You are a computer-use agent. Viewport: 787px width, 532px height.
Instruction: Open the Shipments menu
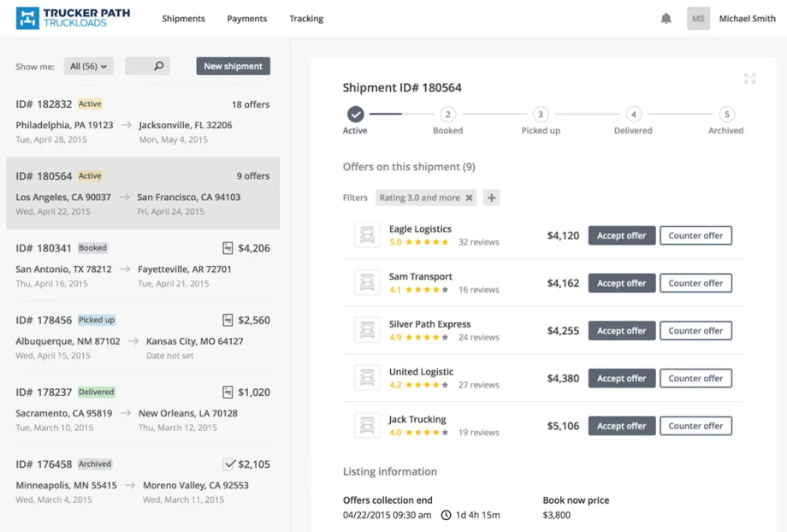point(183,19)
